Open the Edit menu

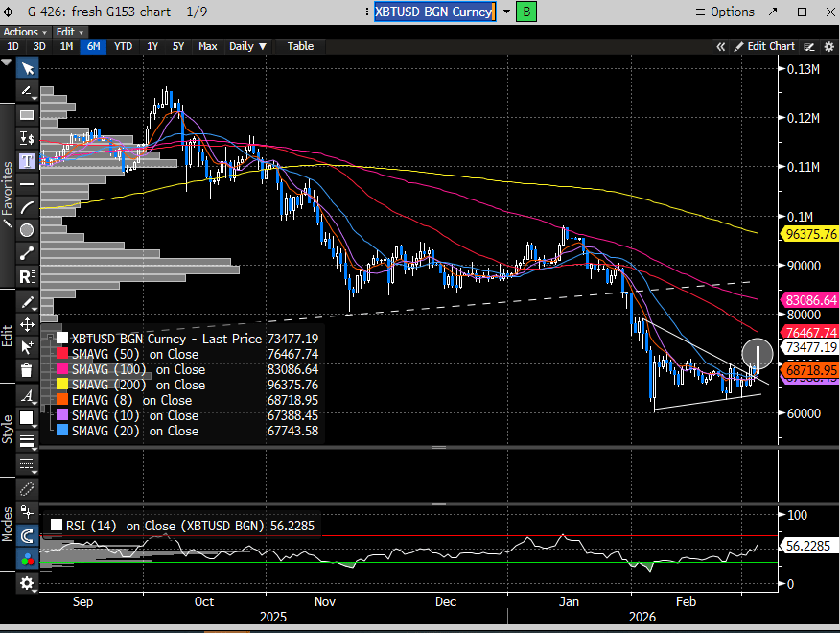(69, 32)
